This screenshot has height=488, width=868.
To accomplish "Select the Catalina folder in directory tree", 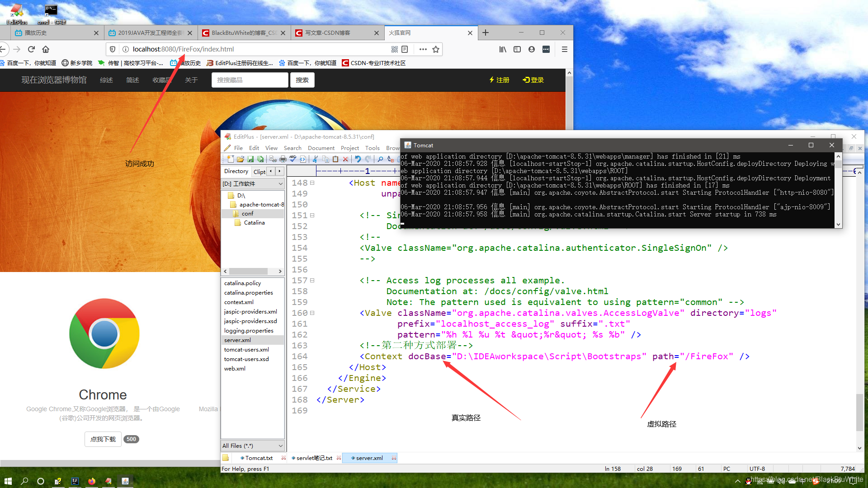I will pyautogui.click(x=250, y=223).
